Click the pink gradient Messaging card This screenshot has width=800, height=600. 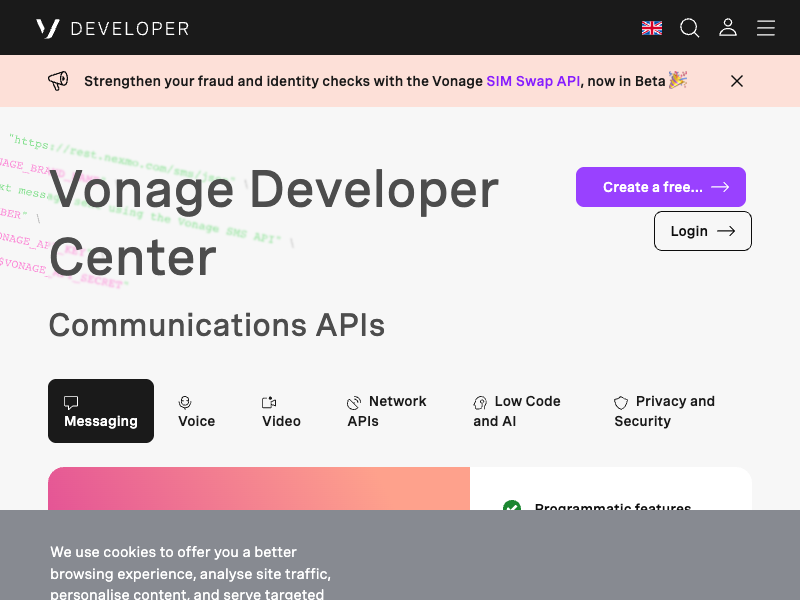(x=259, y=488)
